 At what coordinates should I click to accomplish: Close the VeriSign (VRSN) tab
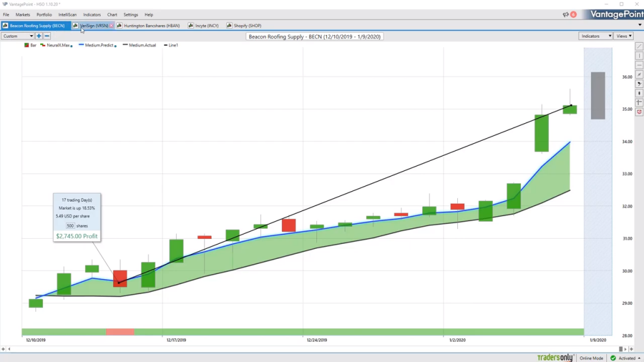tap(111, 25)
